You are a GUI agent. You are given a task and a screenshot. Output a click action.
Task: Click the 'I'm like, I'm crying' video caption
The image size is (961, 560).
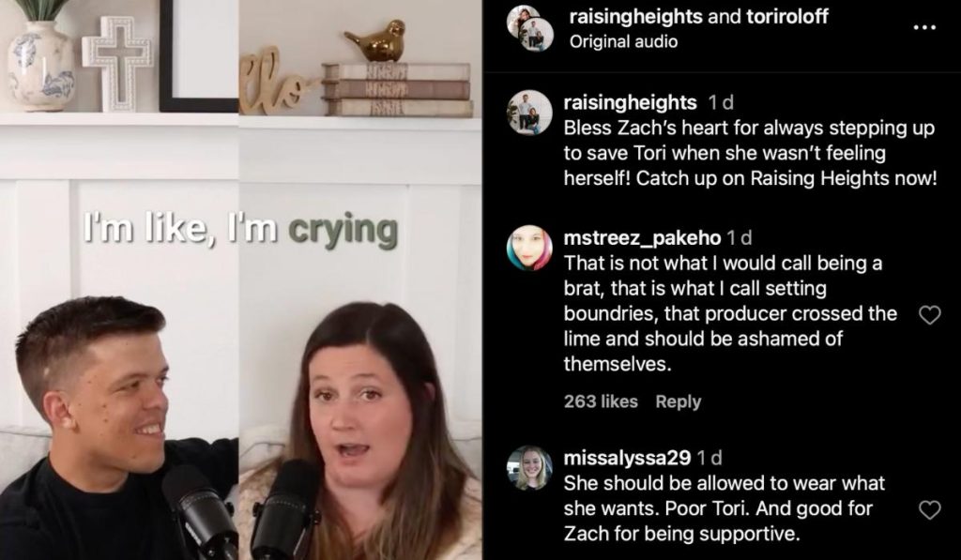(240, 229)
